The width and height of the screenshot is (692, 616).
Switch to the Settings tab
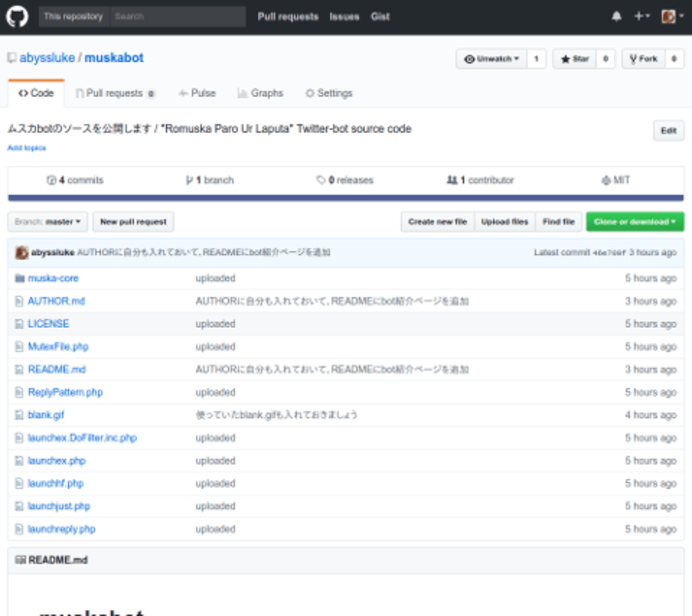(329, 93)
